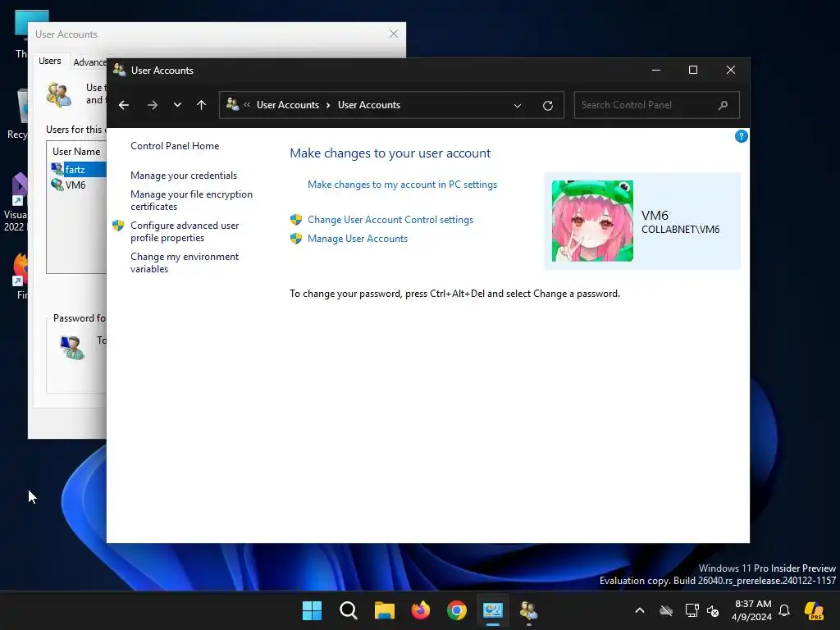This screenshot has height=630, width=840.
Task: Launch Google Chrome from the taskbar
Action: click(456, 610)
